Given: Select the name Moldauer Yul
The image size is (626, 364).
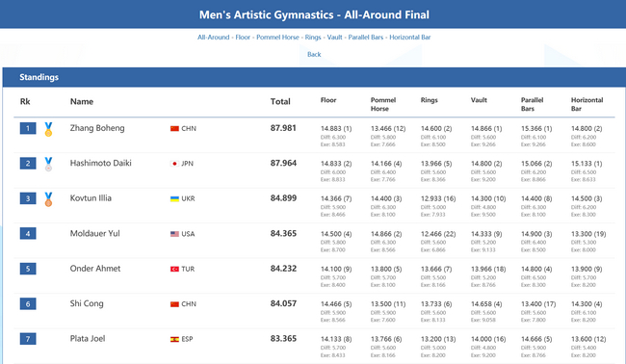Looking at the screenshot, I should click(94, 233).
